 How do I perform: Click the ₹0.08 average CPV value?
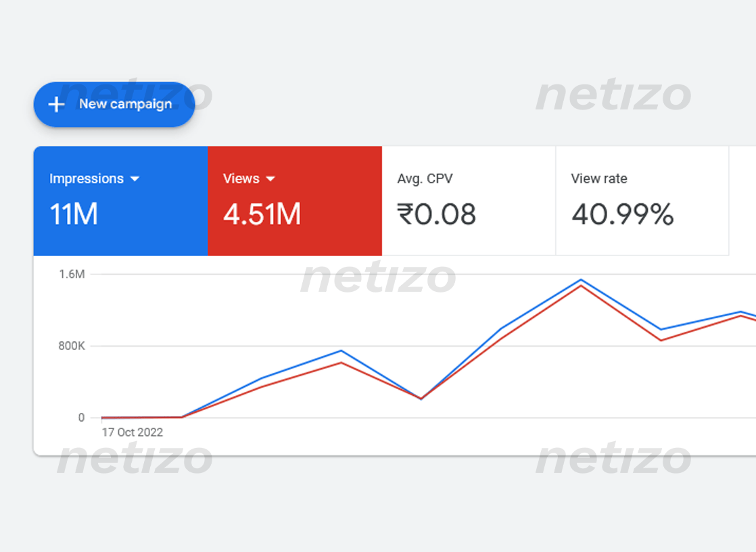[436, 214]
